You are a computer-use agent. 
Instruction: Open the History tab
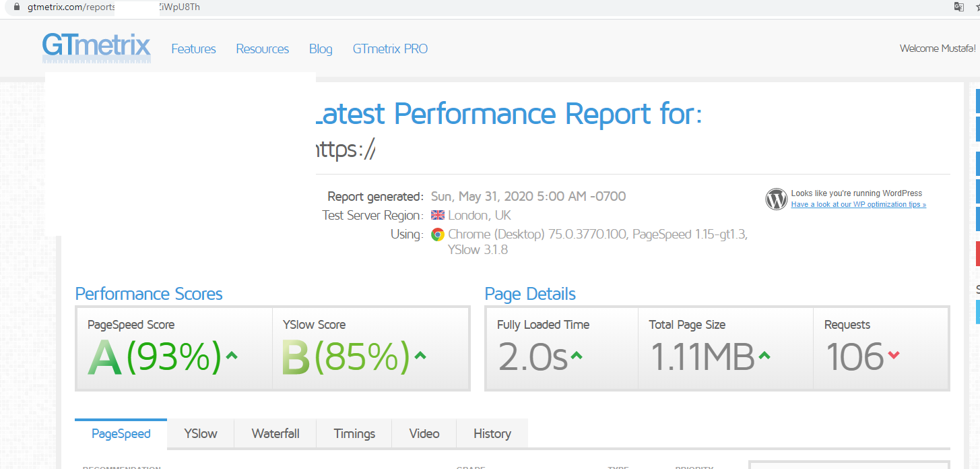click(492, 433)
